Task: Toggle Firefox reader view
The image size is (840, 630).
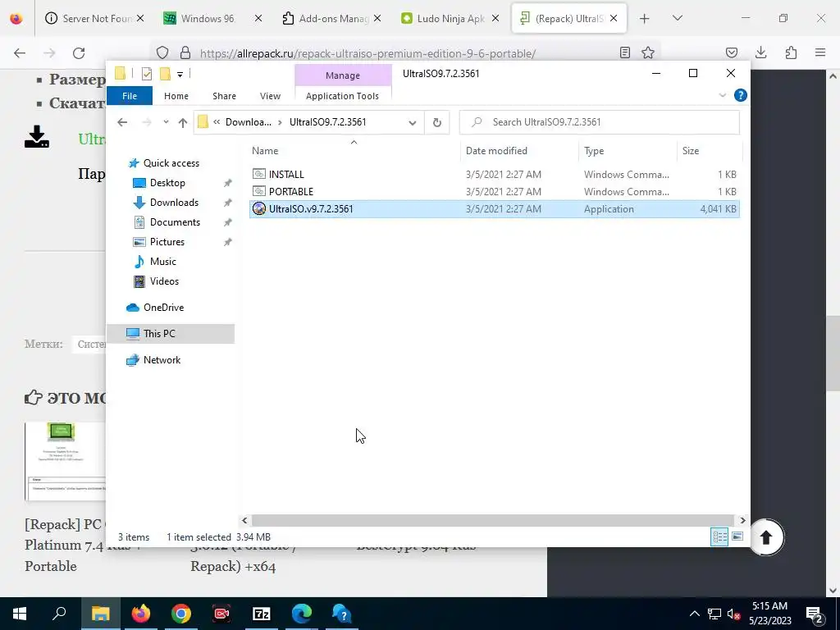Action: click(x=624, y=52)
